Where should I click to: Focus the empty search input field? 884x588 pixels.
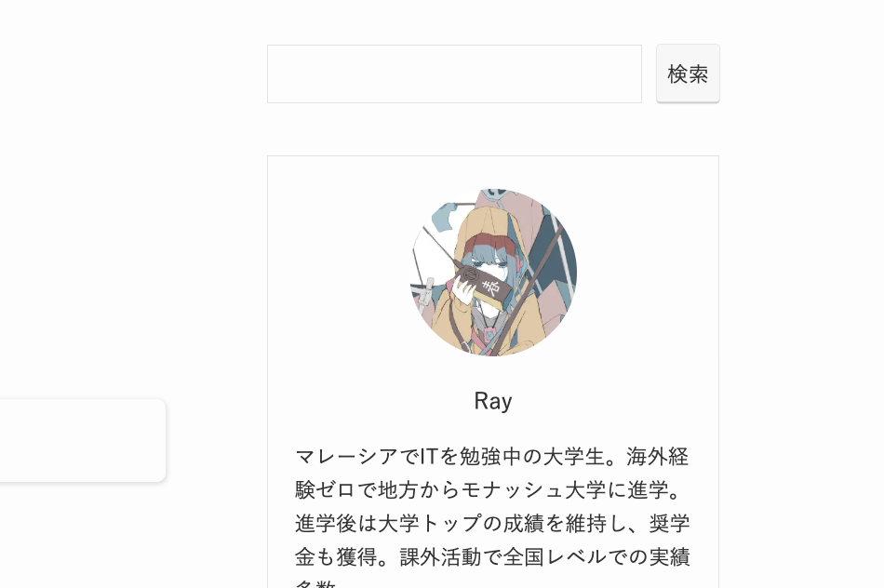[454, 73]
